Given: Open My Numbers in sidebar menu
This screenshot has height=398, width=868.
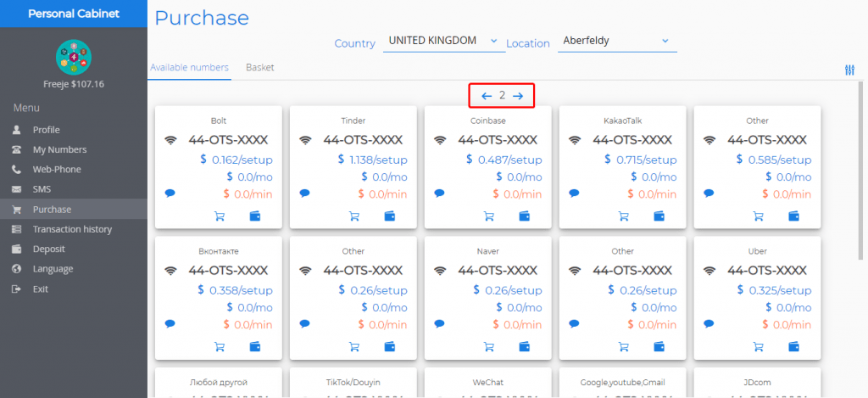Looking at the screenshot, I should 59,149.
